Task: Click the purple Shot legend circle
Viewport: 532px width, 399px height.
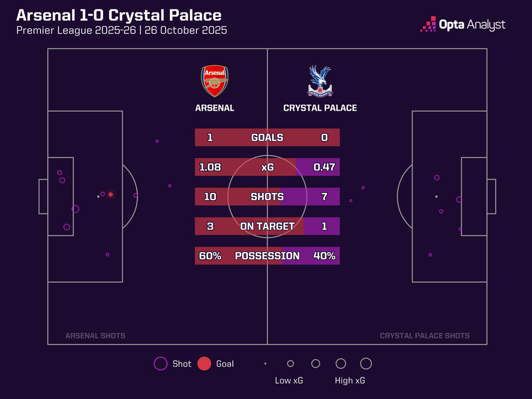Action: pyautogui.click(x=161, y=364)
